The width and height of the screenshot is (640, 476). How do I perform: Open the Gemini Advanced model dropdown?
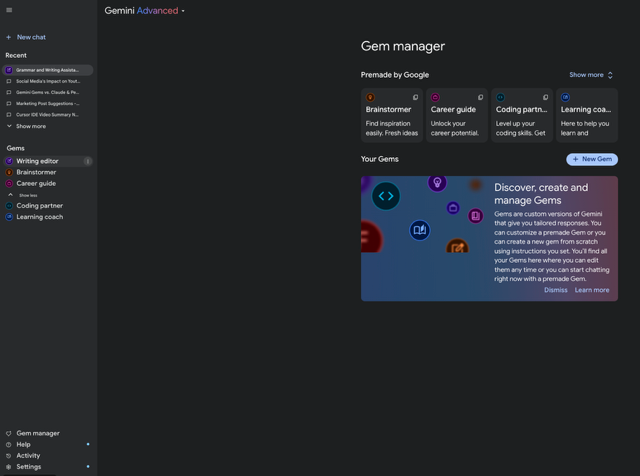point(144,11)
